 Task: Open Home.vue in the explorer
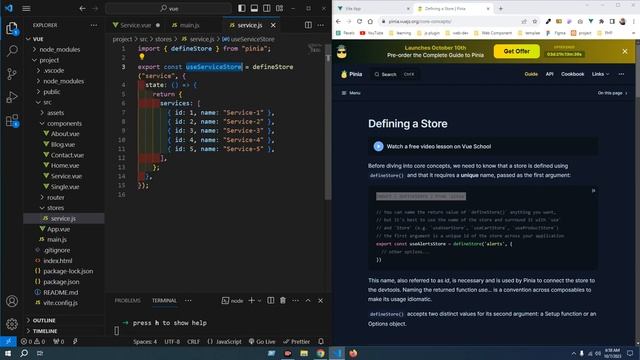pos(65,166)
